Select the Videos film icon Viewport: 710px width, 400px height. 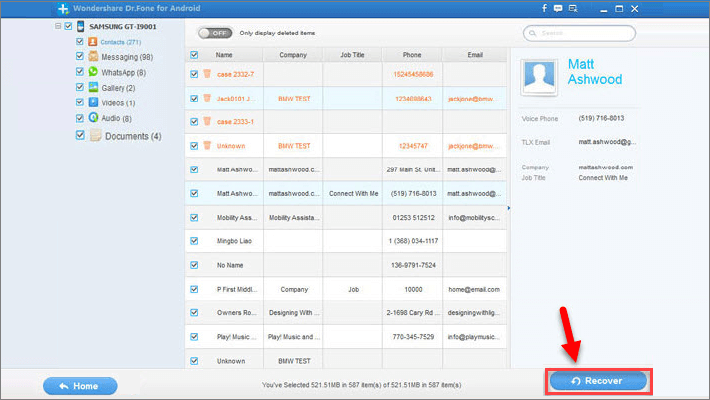(x=93, y=102)
